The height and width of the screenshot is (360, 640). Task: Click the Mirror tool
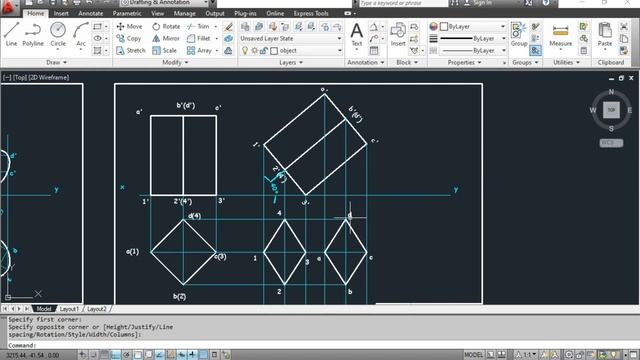[x=166, y=38]
